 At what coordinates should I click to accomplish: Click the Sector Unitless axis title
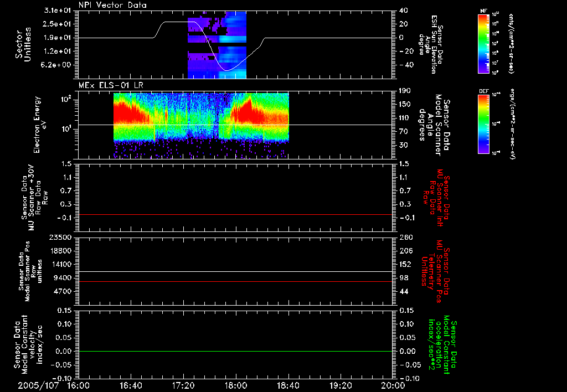pyautogui.click(x=23, y=44)
